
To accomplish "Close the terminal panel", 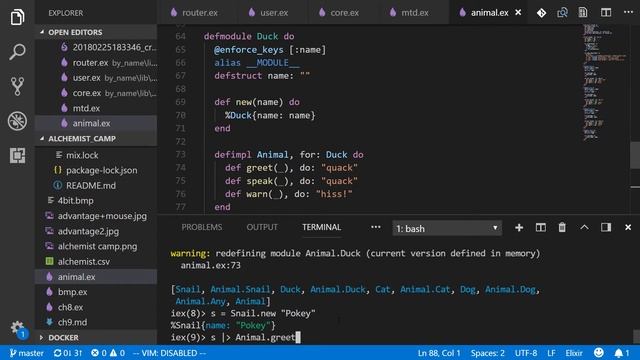I will click(628, 227).
